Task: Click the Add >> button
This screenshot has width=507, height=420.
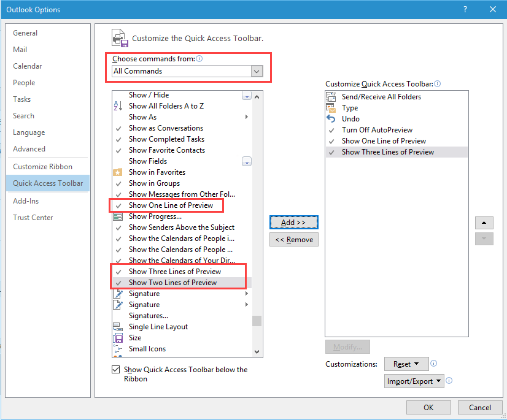Action: 293,223
